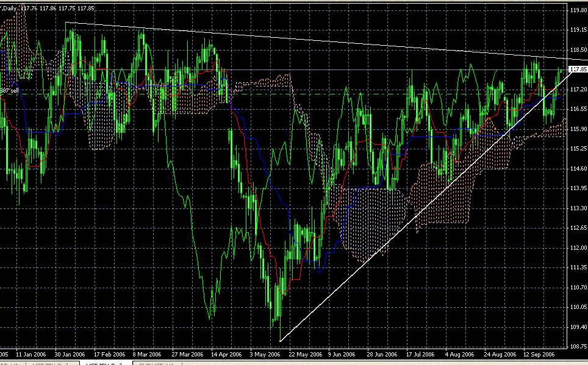Click the '30 Jan 2006' date label
Viewport: 588px width, 365px height.
[70, 355]
